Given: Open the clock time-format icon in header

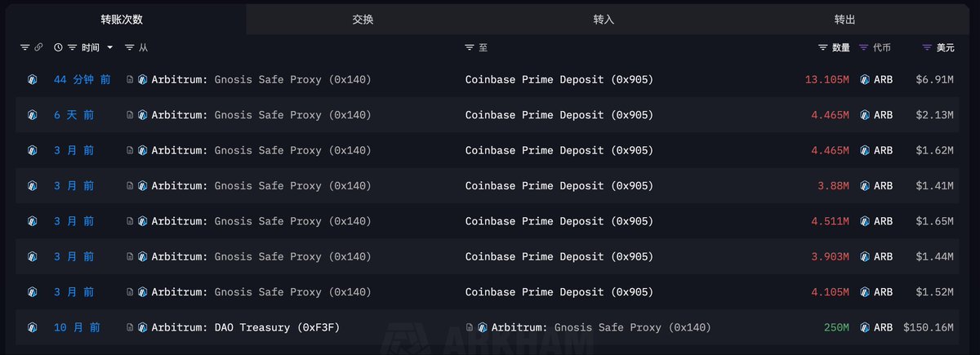Looking at the screenshot, I should tap(58, 48).
